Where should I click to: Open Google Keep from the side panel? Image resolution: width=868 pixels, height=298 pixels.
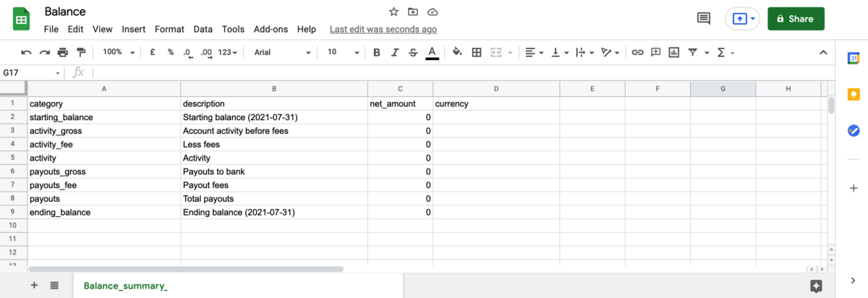(853, 95)
